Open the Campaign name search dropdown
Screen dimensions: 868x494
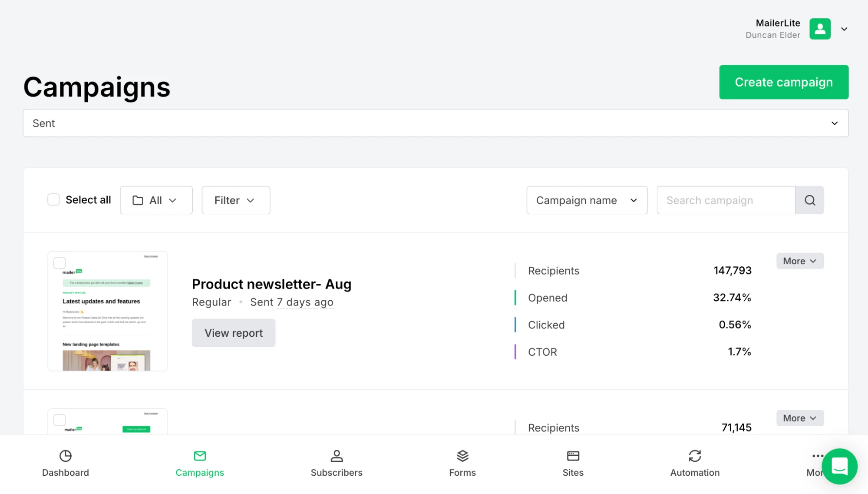coord(587,200)
